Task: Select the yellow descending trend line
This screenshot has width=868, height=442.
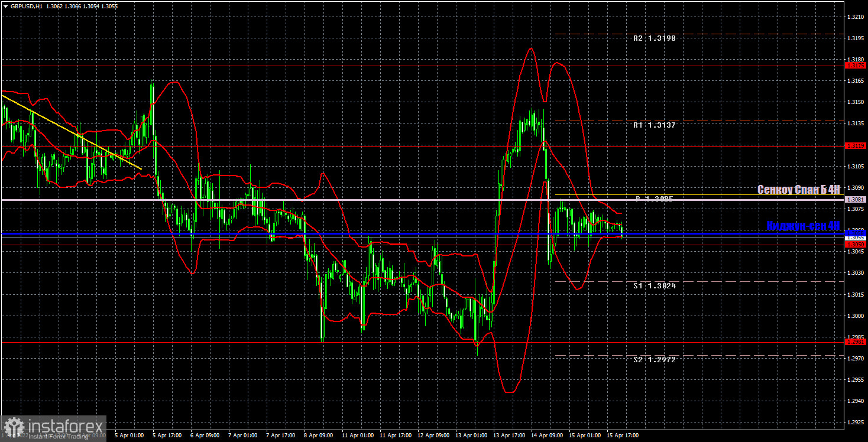Action: coord(72,132)
